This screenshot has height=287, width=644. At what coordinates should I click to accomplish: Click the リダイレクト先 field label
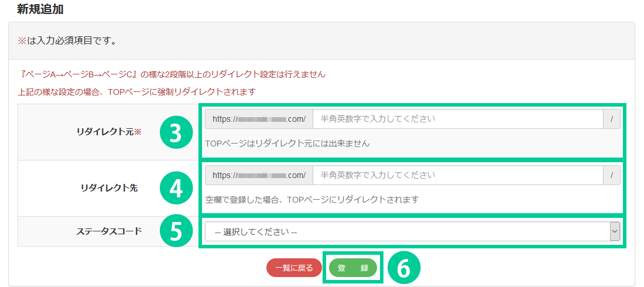[109, 188]
